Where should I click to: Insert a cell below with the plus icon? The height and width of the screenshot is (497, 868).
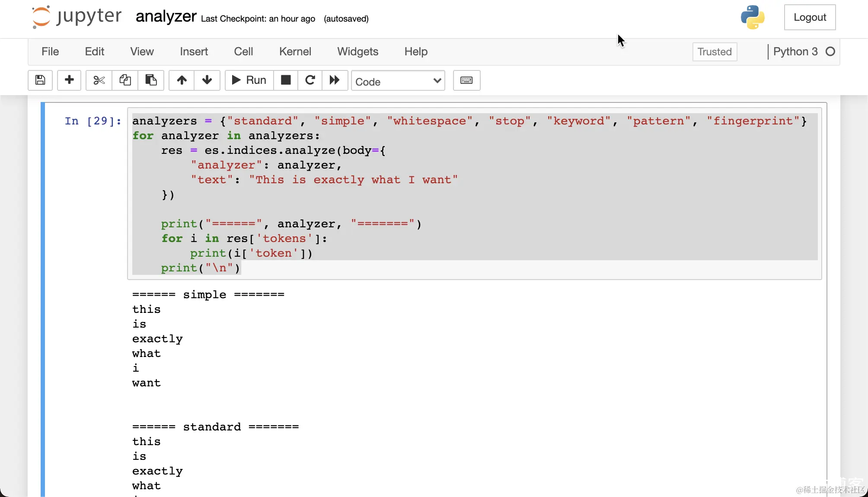(69, 80)
